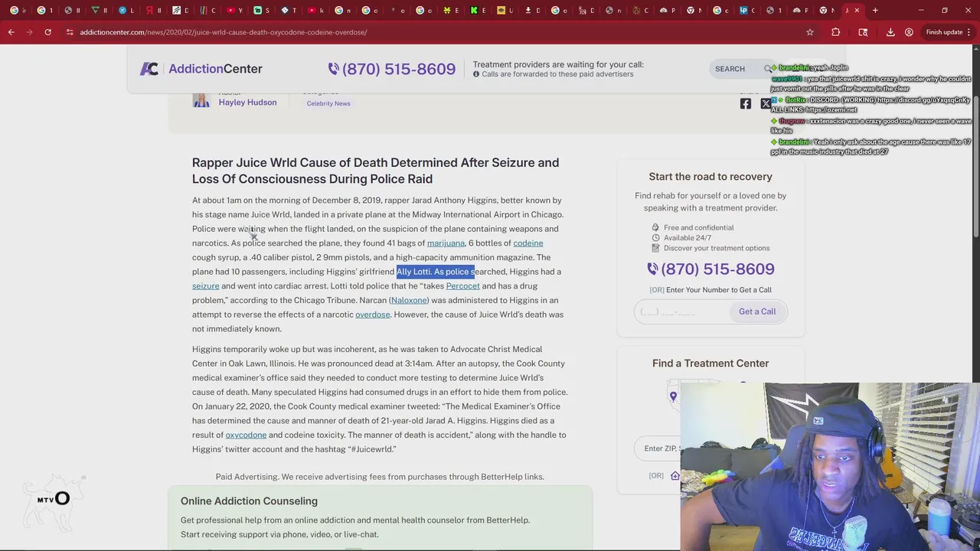The width and height of the screenshot is (980, 551).
Task: Follow the 'Naloxone' link in the article
Action: [409, 301]
